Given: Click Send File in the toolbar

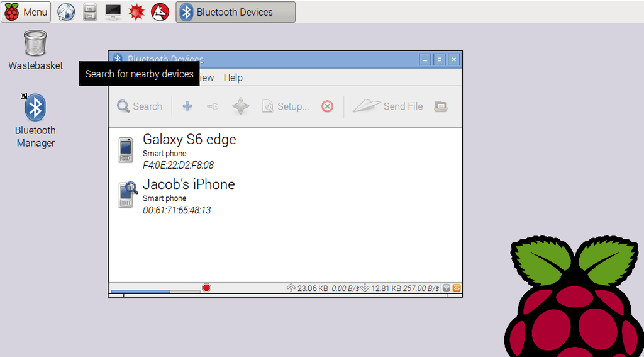Looking at the screenshot, I should coord(387,106).
